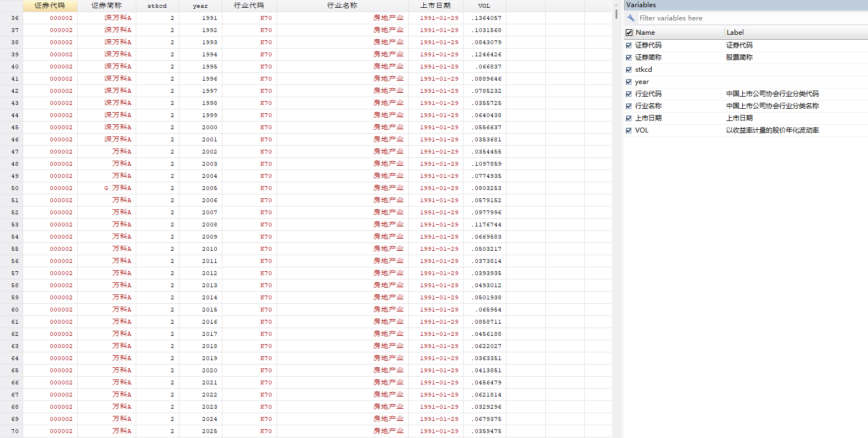Click the VOL cell showing .1246426
The height and width of the screenshot is (438, 868).
click(484, 55)
